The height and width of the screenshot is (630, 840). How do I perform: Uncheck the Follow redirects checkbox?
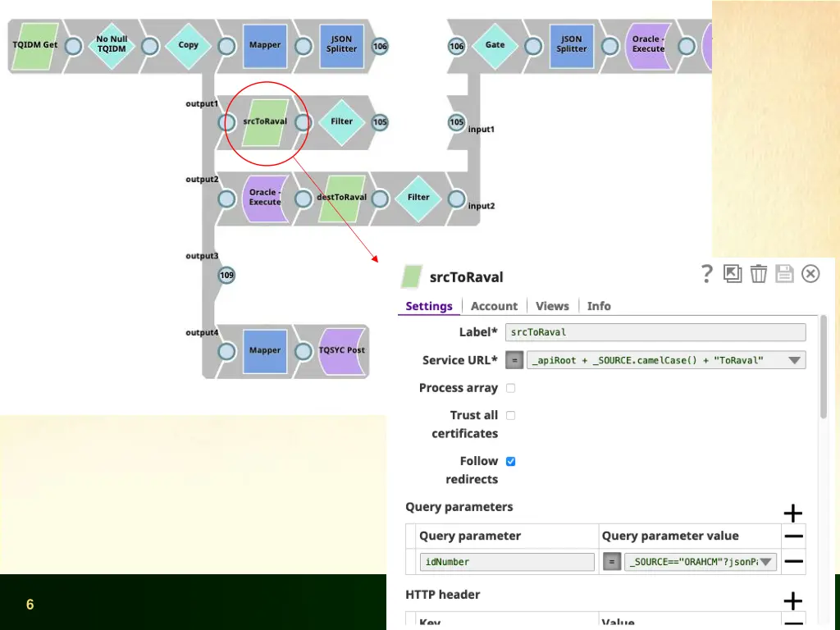click(510, 462)
